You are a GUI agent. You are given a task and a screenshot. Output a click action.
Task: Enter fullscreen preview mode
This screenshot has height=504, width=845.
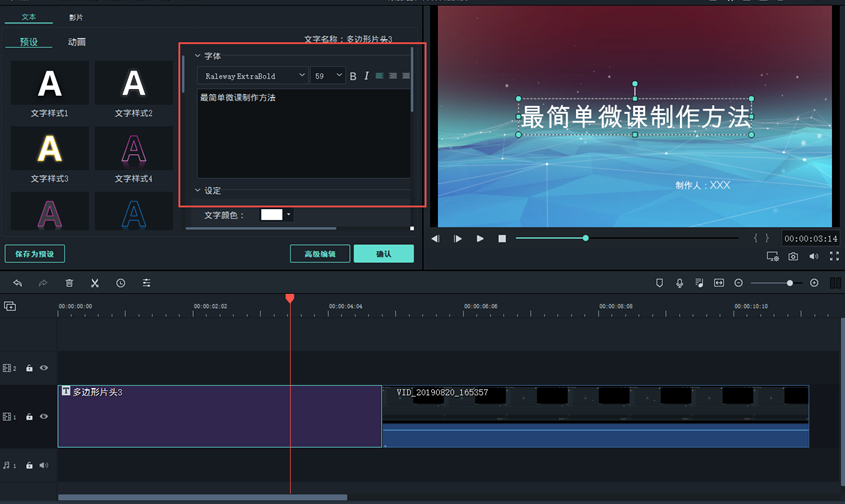point(834,257)
